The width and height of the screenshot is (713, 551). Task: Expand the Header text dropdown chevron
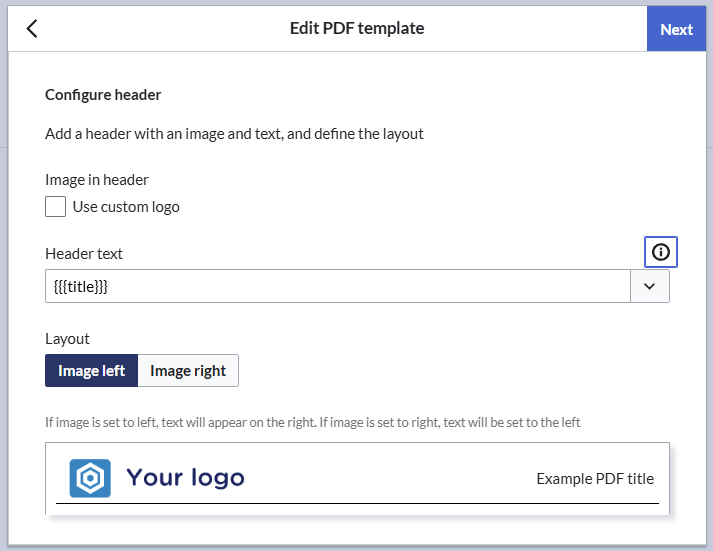click(650, 286)
